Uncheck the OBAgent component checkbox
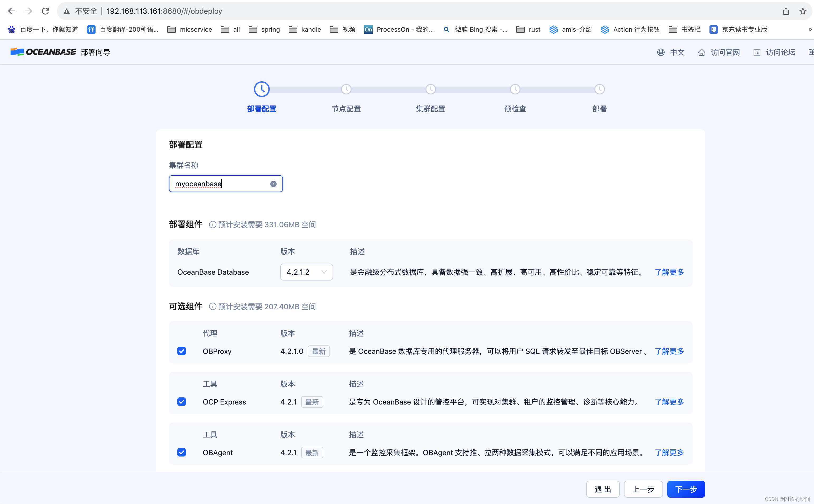814x504 pixels. pyautogui.click(x=182, y=452)
